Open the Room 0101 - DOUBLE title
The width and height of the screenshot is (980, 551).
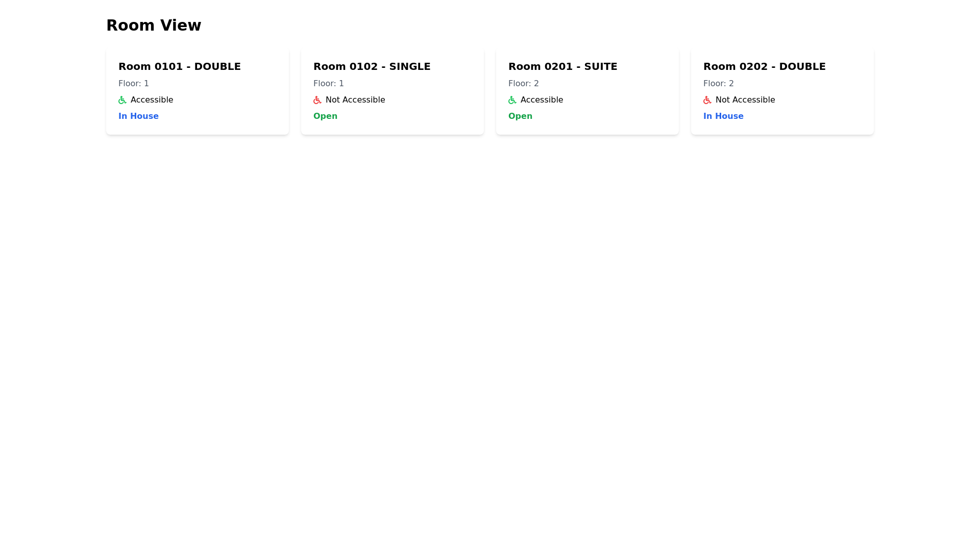(180, 66)
